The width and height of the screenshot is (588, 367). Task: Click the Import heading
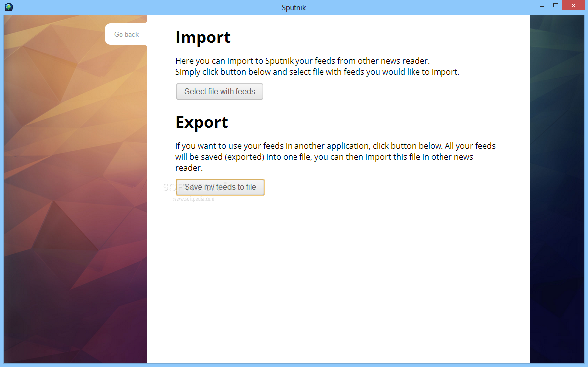(x=203, y=37)
